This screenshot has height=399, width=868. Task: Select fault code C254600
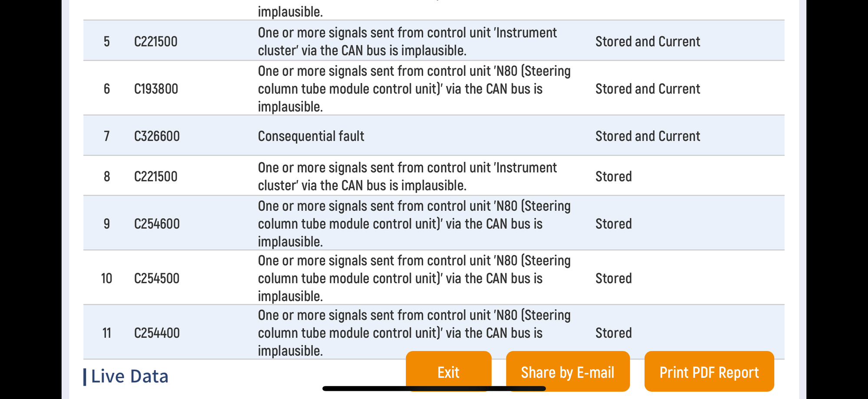pyautogui.click(x=157, y=224)
